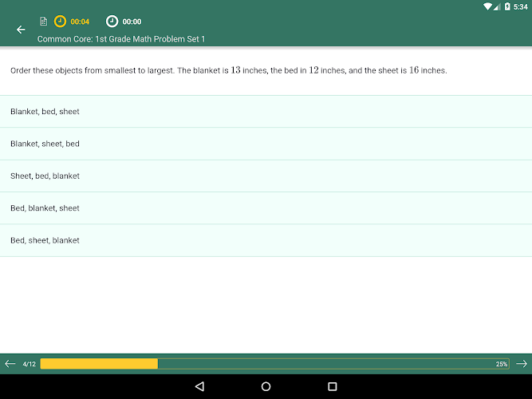Tap the 00:00 question time text
The height and width of the screenshot is (399, 532).
point(132,22)
